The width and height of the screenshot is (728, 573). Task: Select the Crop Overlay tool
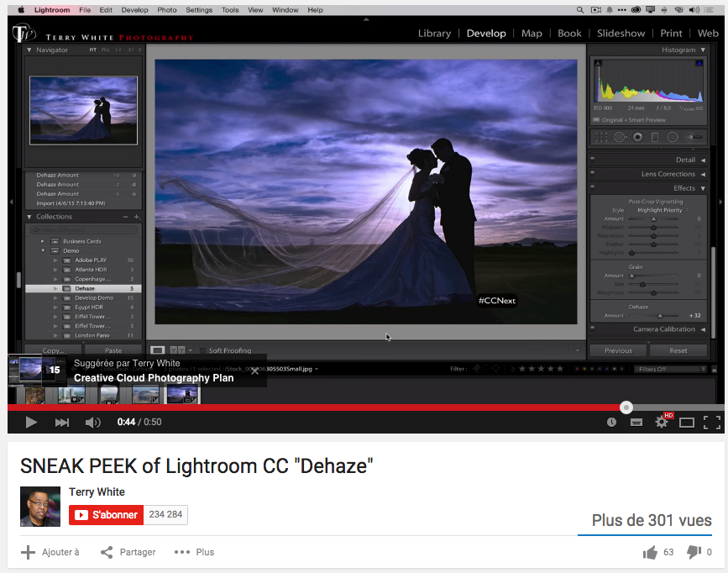[x=601, y=137]
